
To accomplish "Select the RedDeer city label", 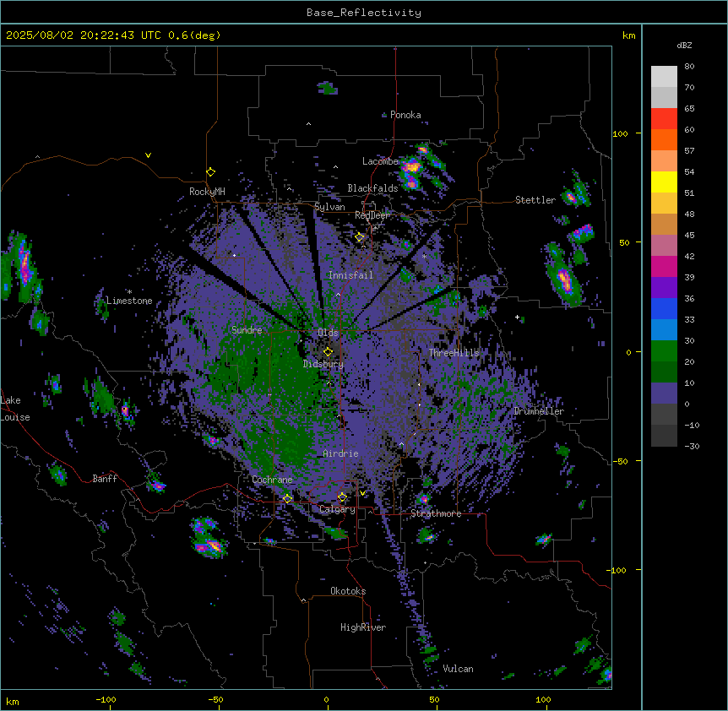I will (x=372, y=215).
